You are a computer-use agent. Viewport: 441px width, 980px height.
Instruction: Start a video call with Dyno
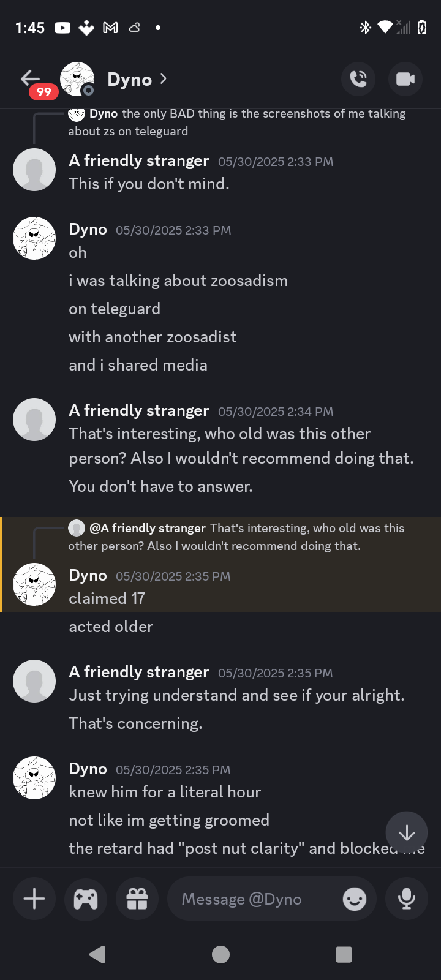pyautogui.click(x=405, y=79)
